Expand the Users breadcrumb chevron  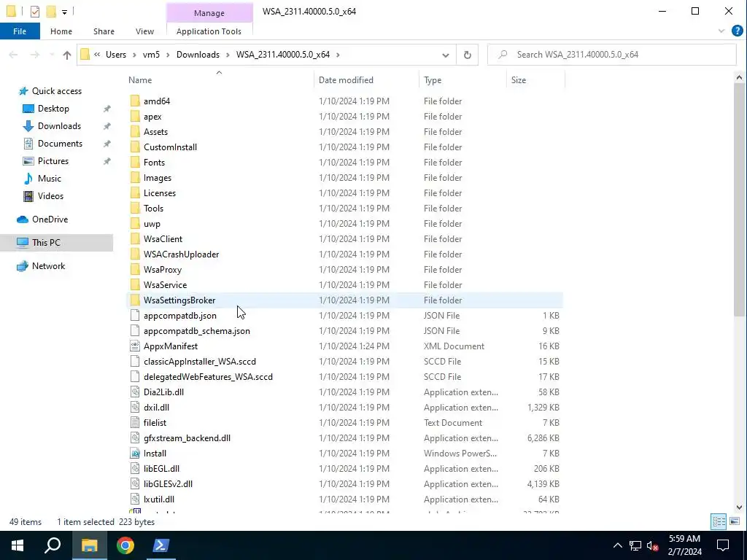pos(134,55)
